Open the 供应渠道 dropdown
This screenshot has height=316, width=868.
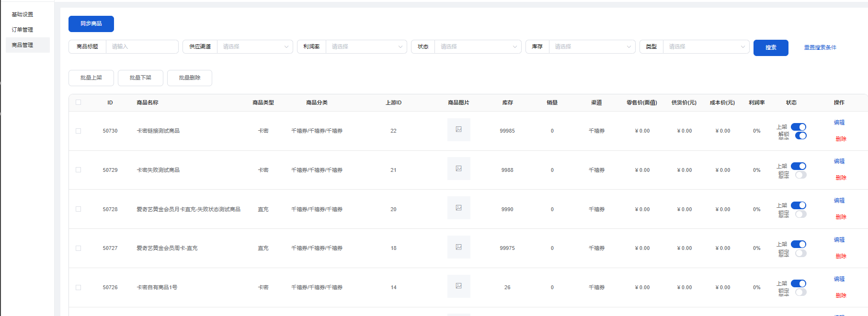pos(255,47)
